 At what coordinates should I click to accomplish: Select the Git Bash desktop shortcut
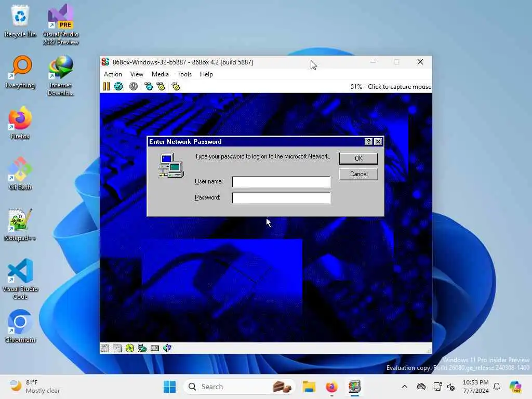point(20,174)
